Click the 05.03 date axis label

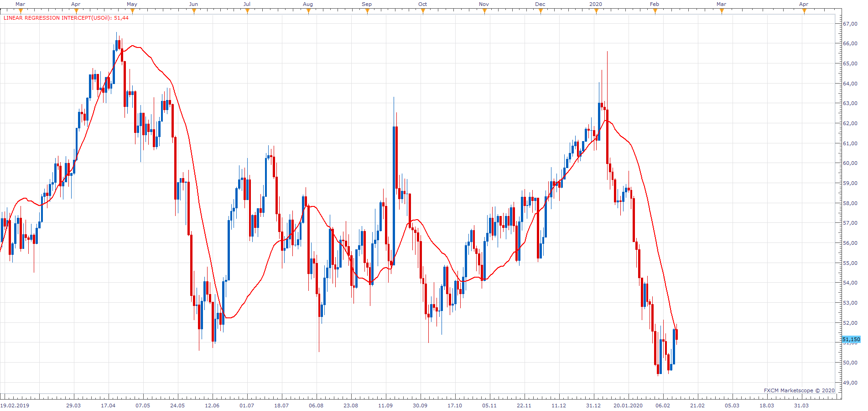click(x=732, y=406)
